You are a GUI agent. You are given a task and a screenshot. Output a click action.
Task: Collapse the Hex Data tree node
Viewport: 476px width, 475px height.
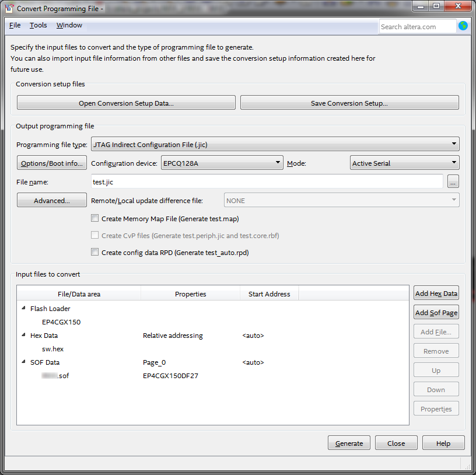(24, 335)
